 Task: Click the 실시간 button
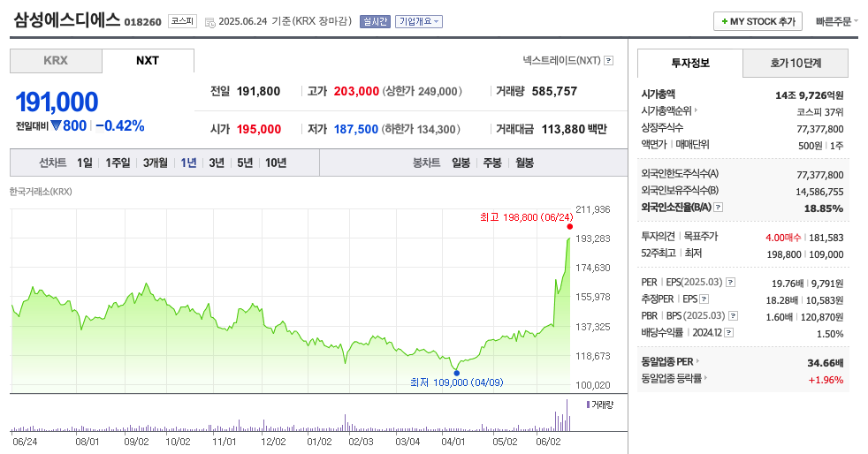(x=375, y=21)
